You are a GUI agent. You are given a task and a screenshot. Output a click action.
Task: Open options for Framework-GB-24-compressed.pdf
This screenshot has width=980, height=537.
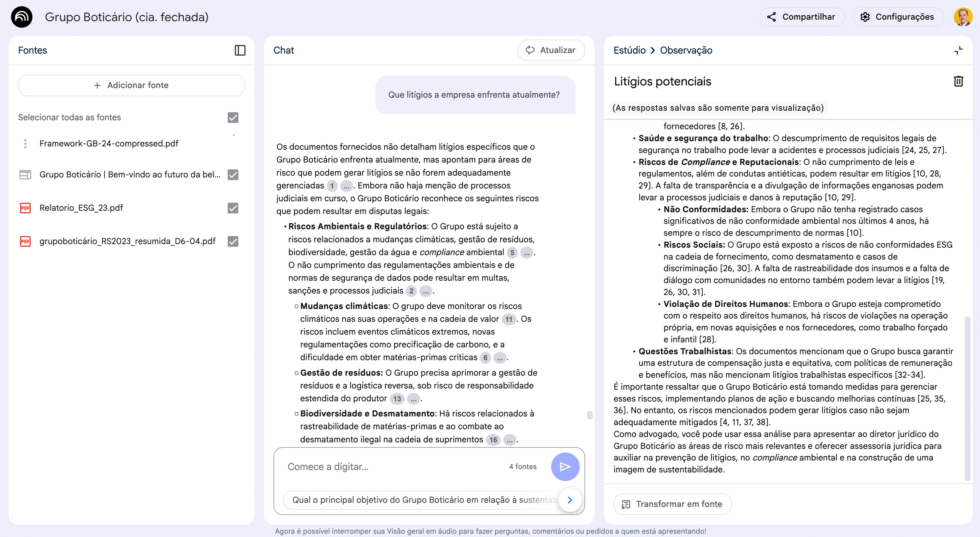click(x=25, y=144)
